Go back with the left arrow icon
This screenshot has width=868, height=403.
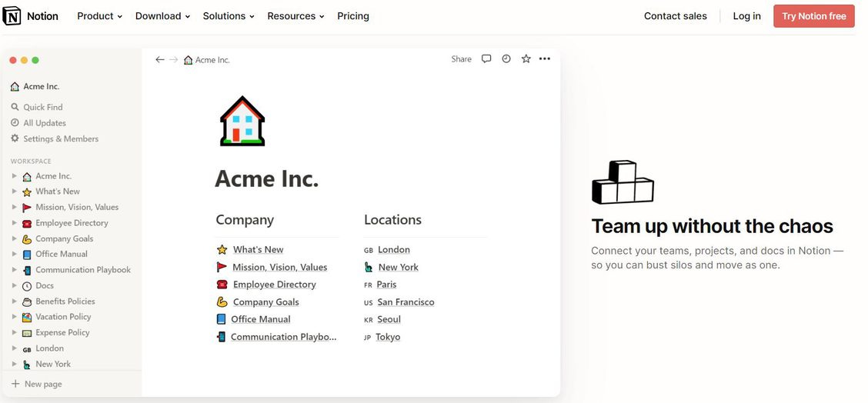(160, 60)
